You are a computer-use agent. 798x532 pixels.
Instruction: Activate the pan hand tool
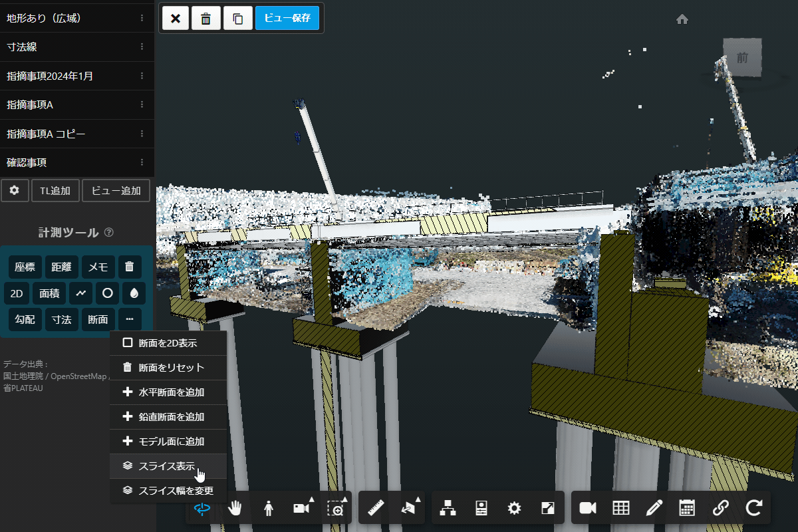[235, 509]
